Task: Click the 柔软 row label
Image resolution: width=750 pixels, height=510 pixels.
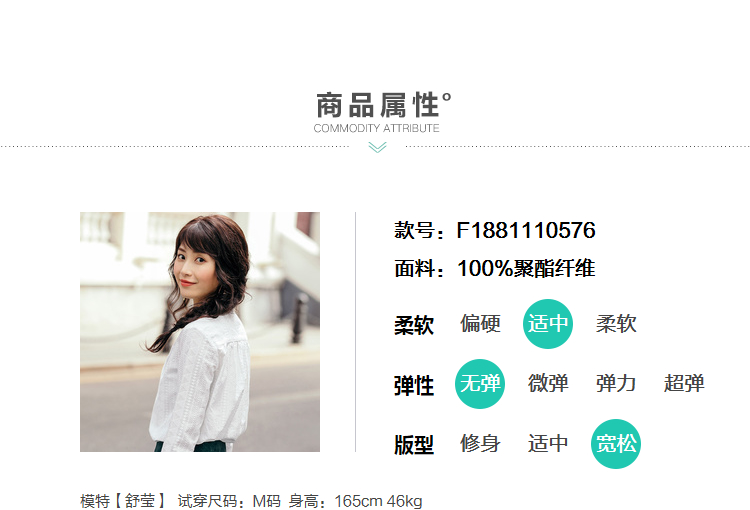Action: (414, 325)
